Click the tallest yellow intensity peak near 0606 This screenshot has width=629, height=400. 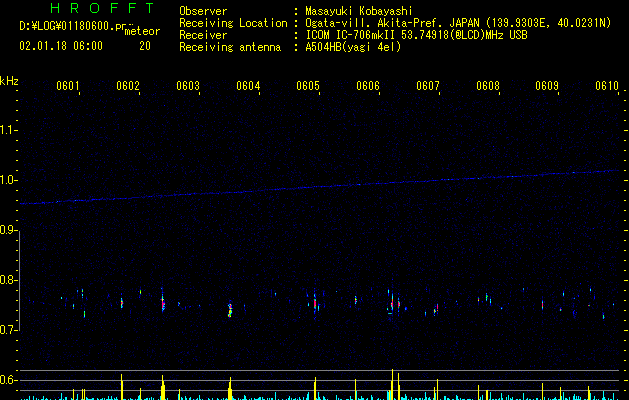[x=392, y=384]
